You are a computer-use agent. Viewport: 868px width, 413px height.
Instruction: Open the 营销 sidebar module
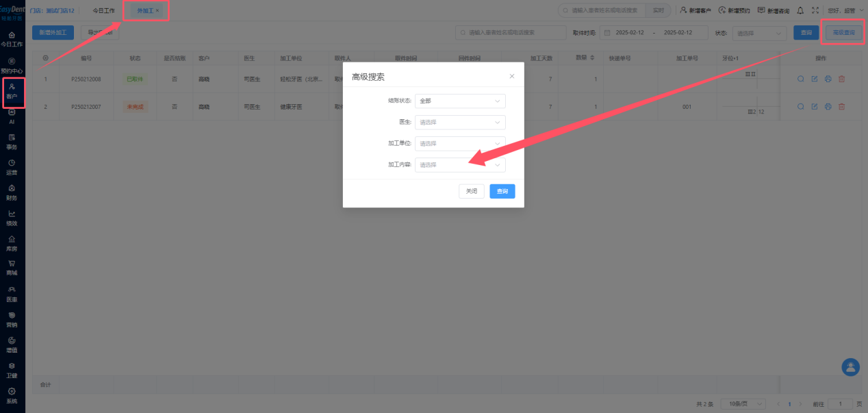pos(12,319)
